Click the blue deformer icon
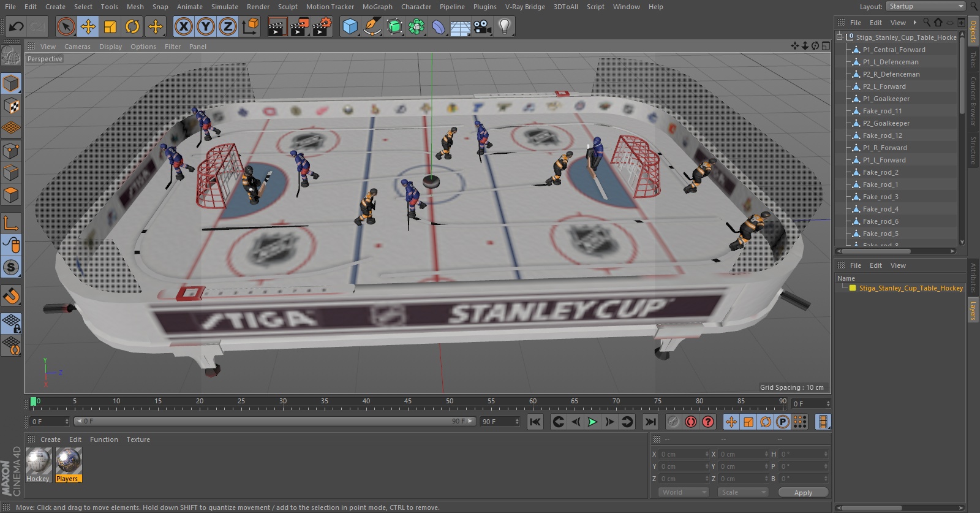Screen dimensions: 980x513 pyautogui.click(x=439, y=26)
